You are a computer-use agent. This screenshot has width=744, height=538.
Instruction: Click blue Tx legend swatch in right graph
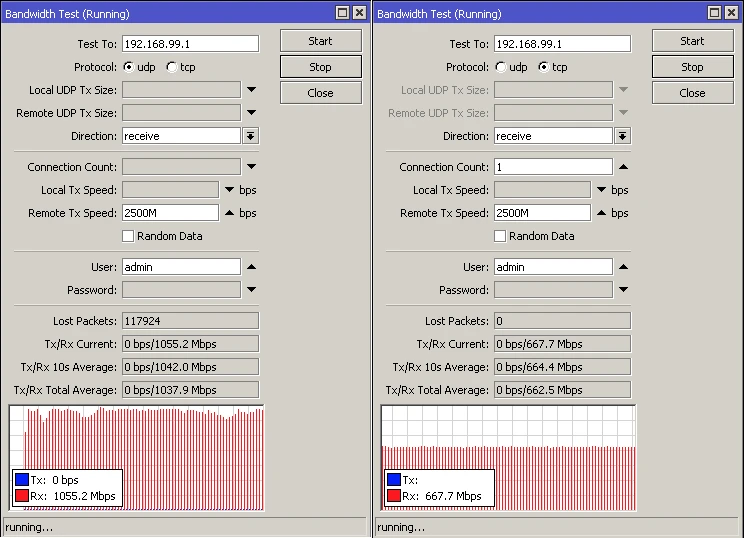click(x=394, y=480)
